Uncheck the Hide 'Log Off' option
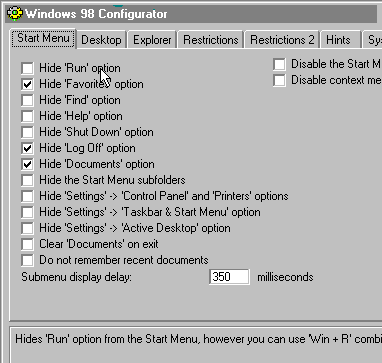The width and height of the screenshot is (382, 363). pos(27,148)
